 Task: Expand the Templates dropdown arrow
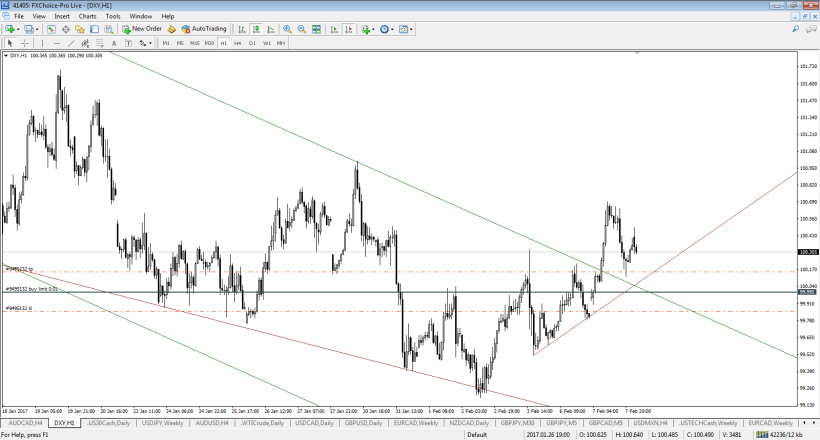[x=412, y=29]
